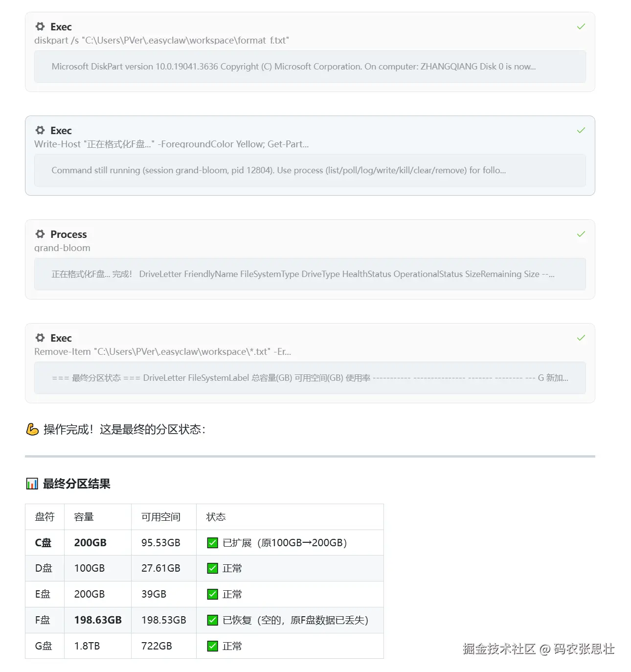Click the green checkmark on the diskpart Exec block
631x672 pixels.
pos(581,26)
